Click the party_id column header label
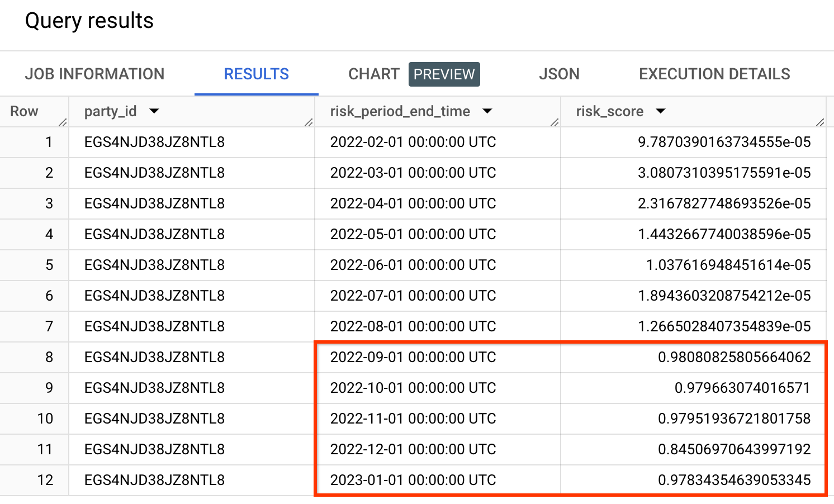This screenshot has width=834, height=504. click(x=110, y=111)
